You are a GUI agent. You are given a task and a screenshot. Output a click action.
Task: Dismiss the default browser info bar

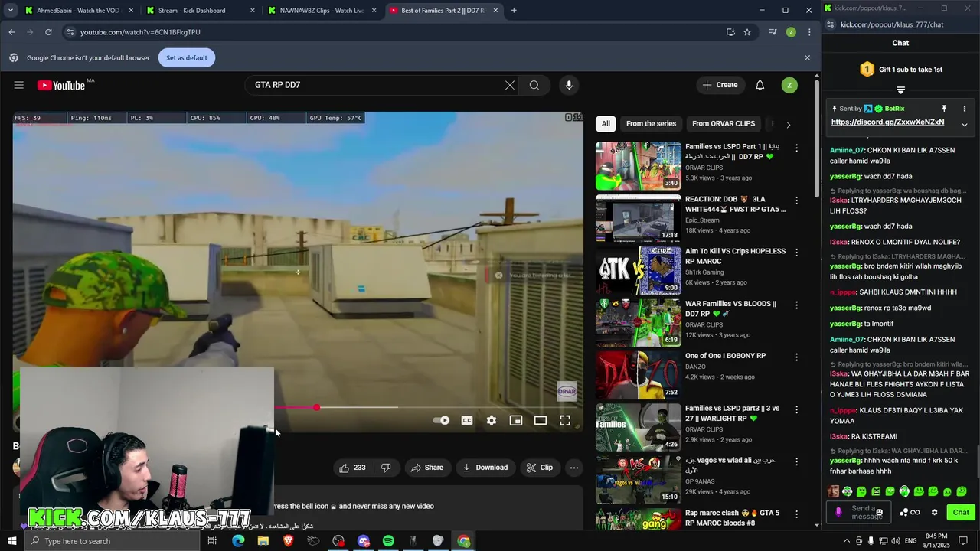[x=807, y=57]
